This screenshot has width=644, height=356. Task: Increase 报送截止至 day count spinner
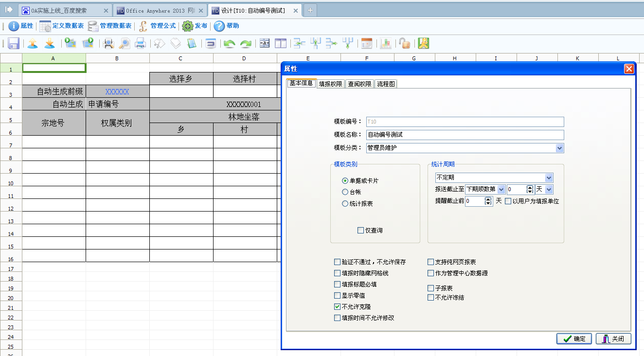point(530,187)
